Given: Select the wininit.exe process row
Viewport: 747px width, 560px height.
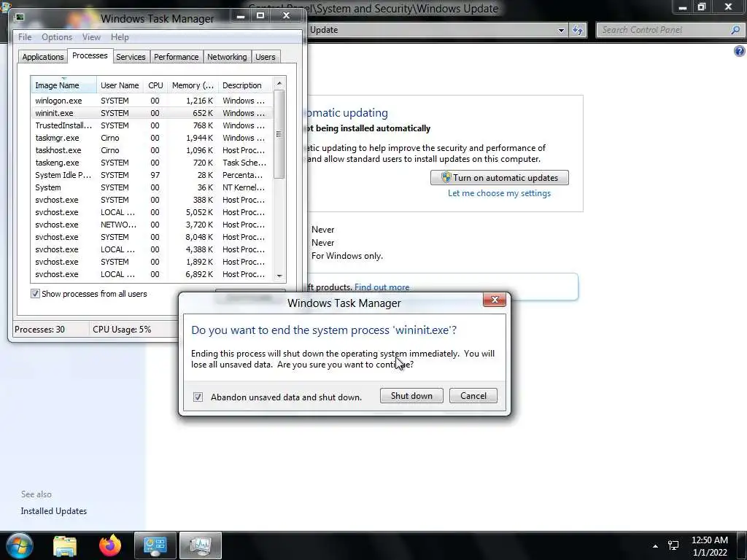Looking at the screenshot, I should pyautogui.click(x=152, y=113).
